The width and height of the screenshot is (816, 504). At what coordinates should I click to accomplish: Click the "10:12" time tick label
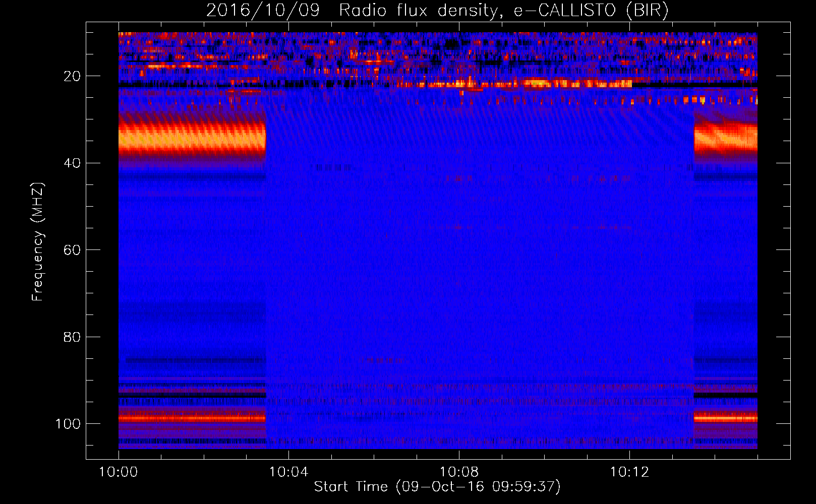point(629,472)
